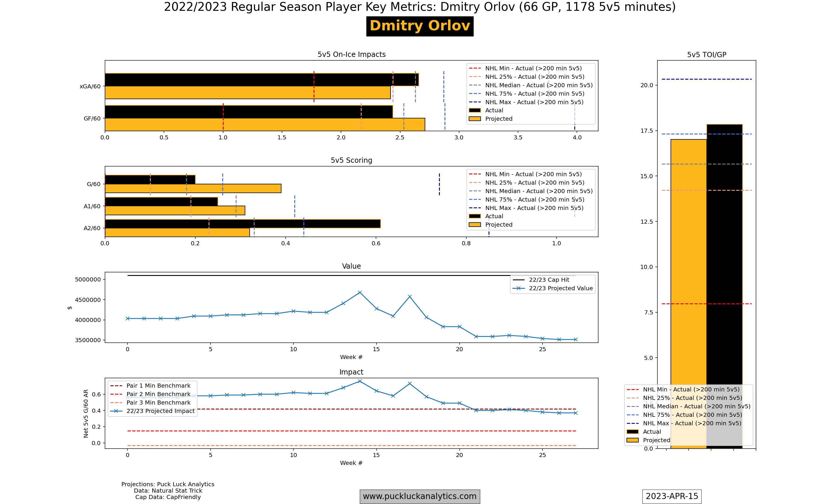Click black Actual swatch in On-Ice Impacts legend

(x=475, y=110)
